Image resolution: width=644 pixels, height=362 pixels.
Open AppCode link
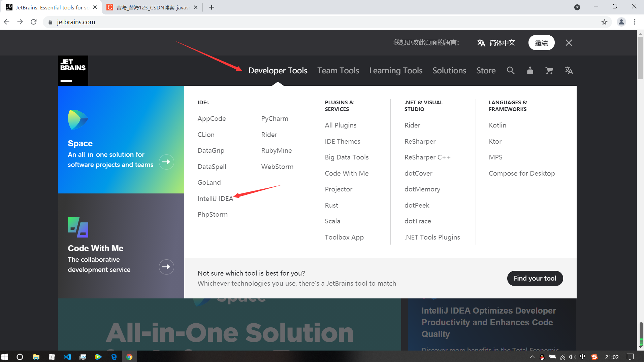[212, 118]
